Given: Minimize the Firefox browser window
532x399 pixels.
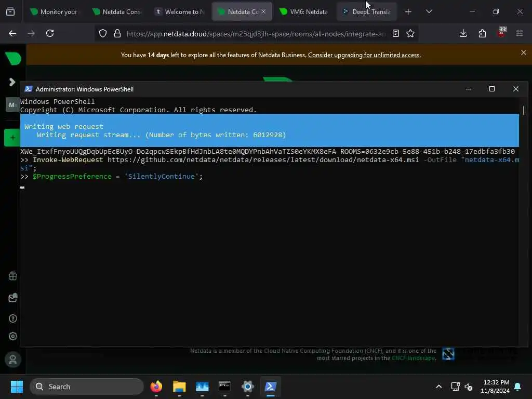Looking at the screenshot, I should click(472, 11).
